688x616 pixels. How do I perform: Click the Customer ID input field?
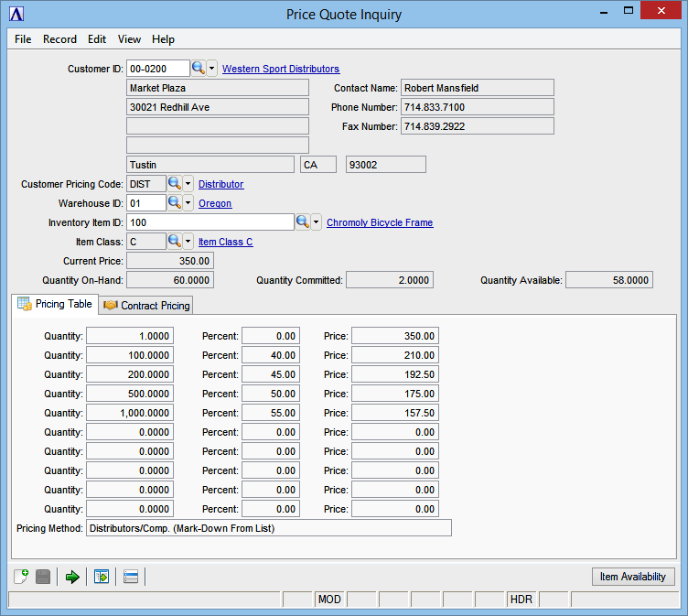click(157, 69)
